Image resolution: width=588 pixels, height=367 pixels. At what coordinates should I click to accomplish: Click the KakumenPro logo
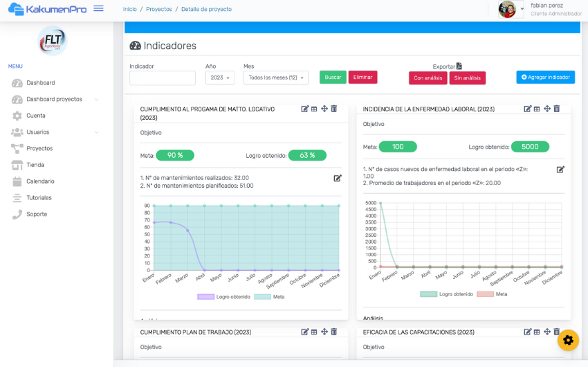tap(47, 9)
